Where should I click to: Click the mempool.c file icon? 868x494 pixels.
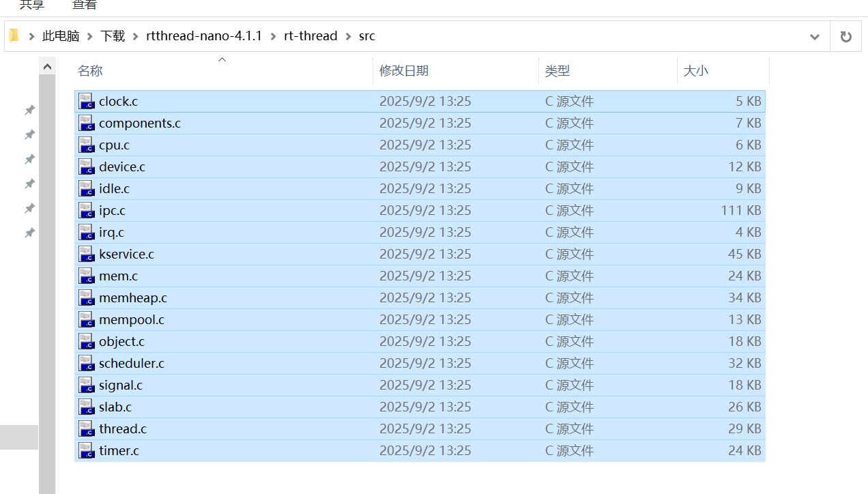click(86, 319)
